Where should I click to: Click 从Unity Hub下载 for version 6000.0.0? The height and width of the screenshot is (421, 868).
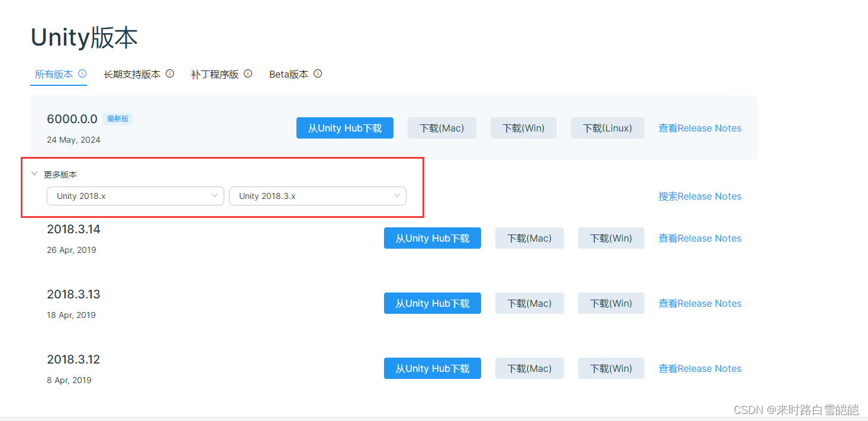(x=345, y=127)
